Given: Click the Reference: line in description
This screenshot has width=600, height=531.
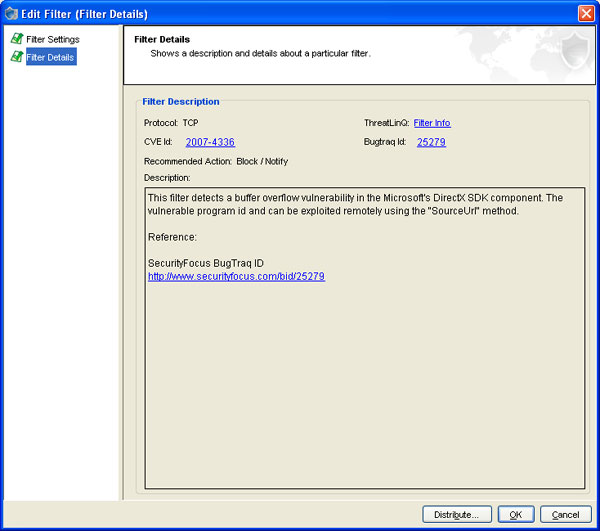Looking at the screenshot, I should [172, 237].
